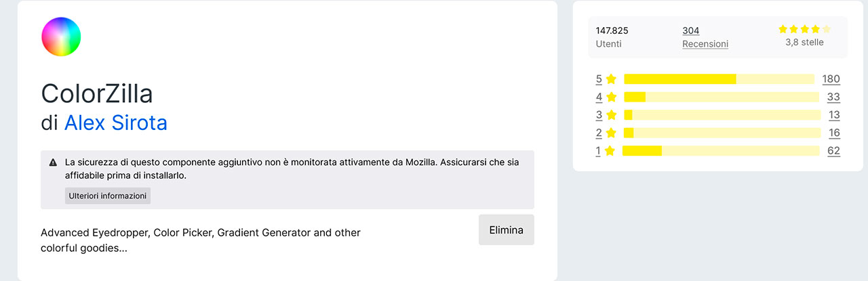
Task: Open the 62 one-star reviews count
Action: pos(833,151)
